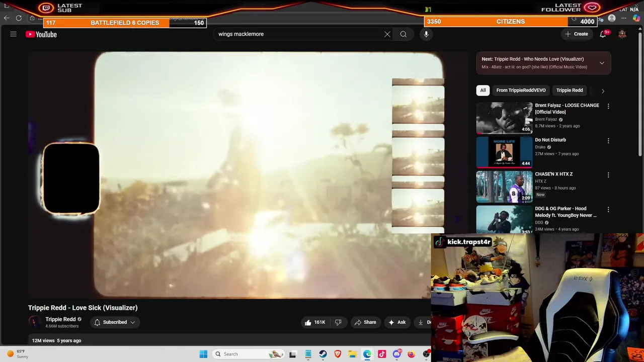
Task: Filter by the Trippie Redd chip
Action: pyautogui.click(x=570, y=90)
